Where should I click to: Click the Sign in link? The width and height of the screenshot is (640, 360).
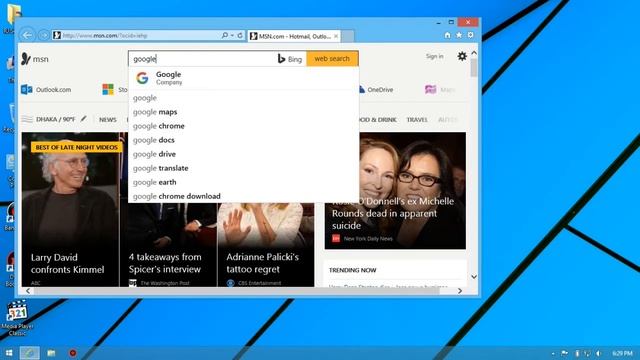(x=434, y=56)
